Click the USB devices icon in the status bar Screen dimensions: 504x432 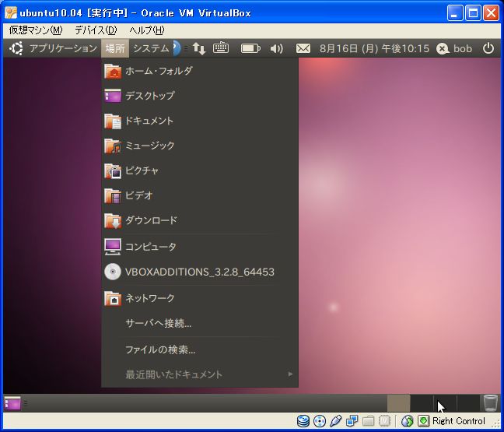[x=335, y=421]
